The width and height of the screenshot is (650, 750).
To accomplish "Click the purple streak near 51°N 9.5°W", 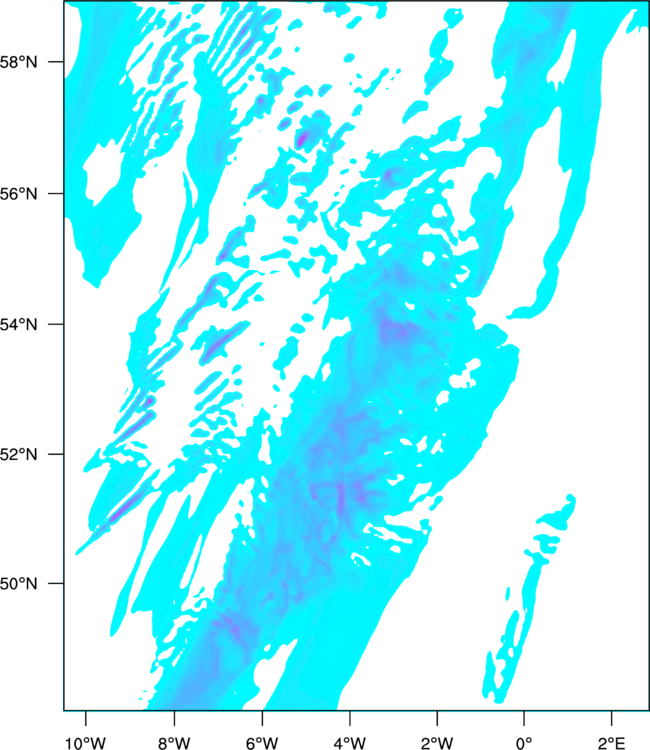I will (118, 512).
